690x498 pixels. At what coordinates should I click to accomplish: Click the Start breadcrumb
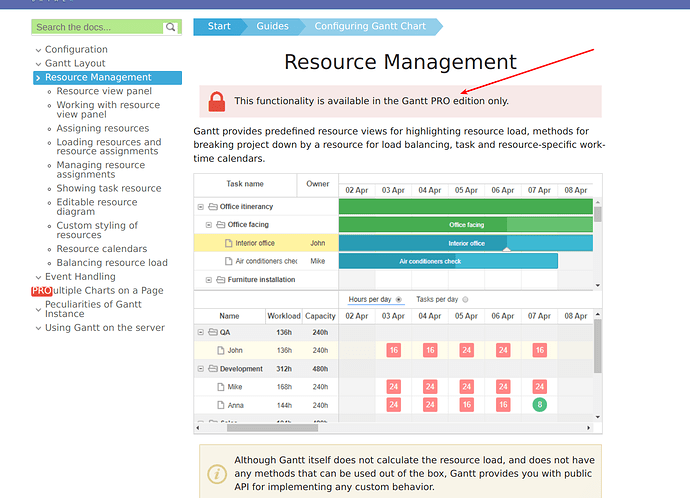219,26
